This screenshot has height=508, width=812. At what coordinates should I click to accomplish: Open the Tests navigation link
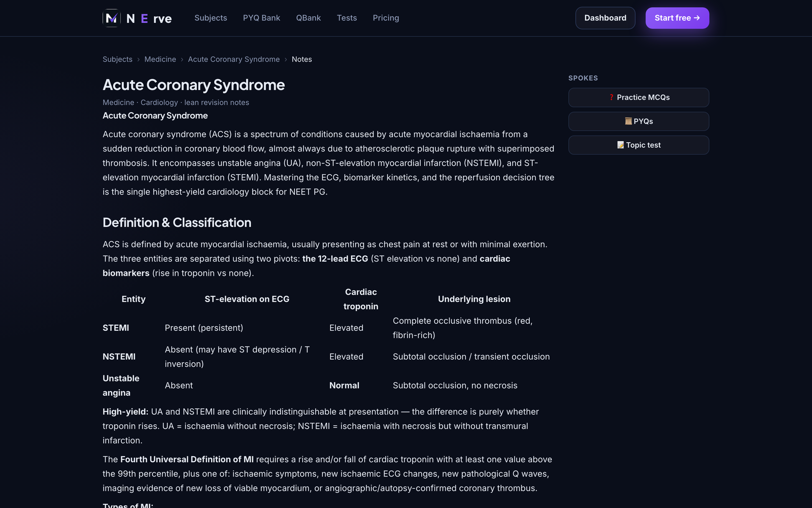347,18
